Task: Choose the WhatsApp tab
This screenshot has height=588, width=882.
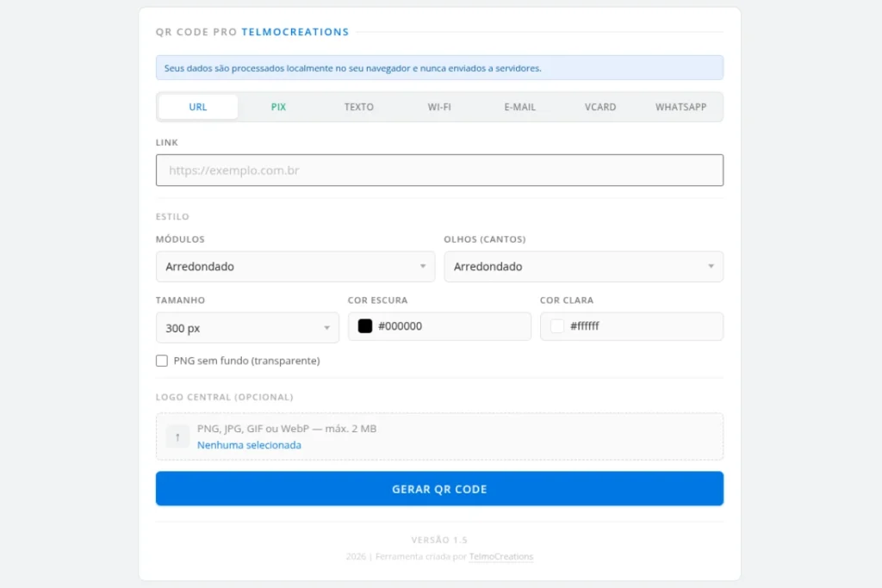Action: [680, 107]
